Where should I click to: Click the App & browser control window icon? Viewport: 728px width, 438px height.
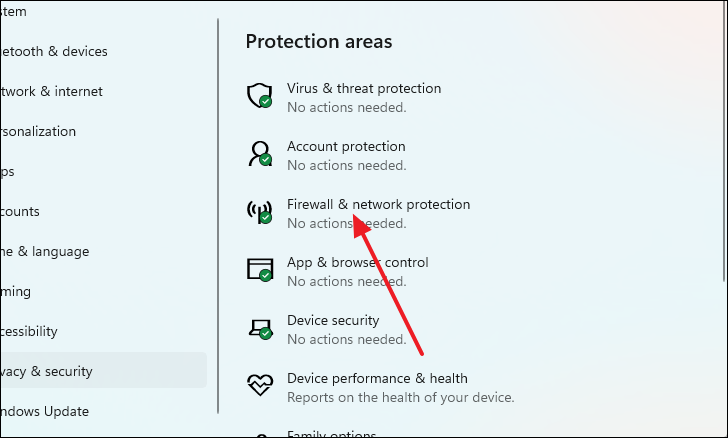260,270
